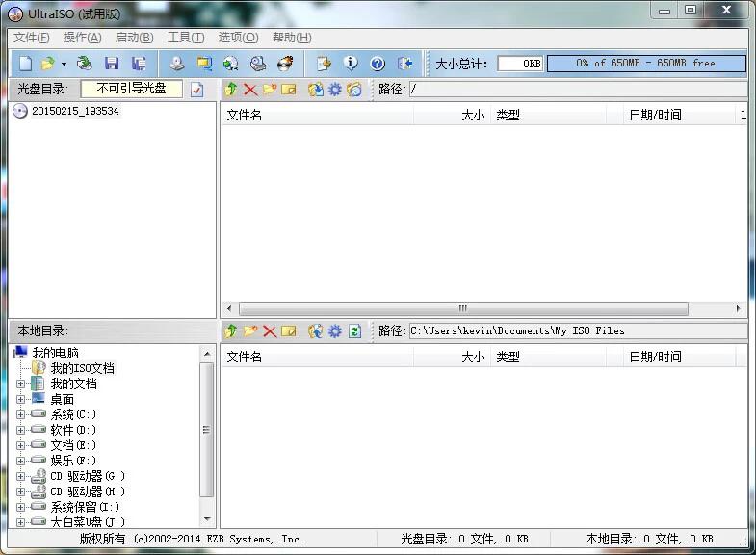Click the Information 'i' icon

pos(351,64)
